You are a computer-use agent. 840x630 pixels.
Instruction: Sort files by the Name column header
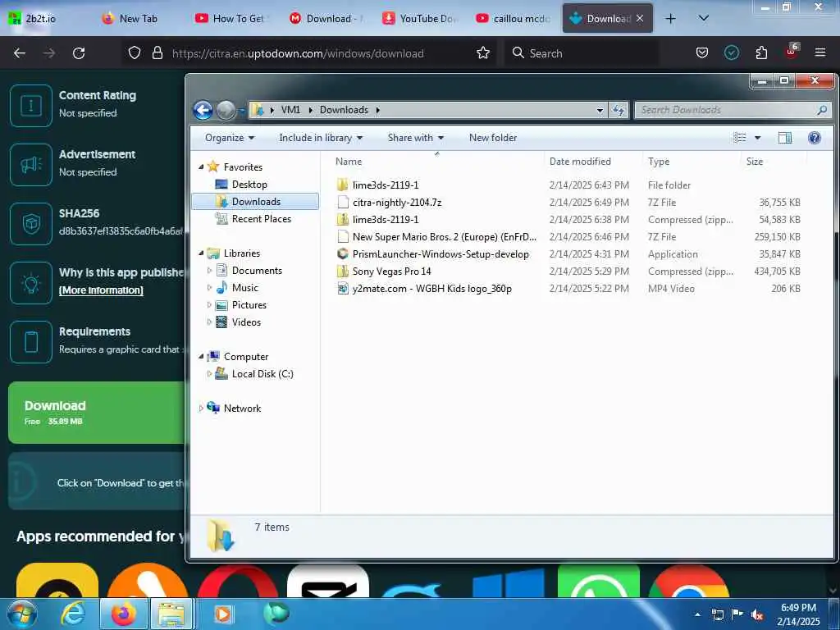348,162
